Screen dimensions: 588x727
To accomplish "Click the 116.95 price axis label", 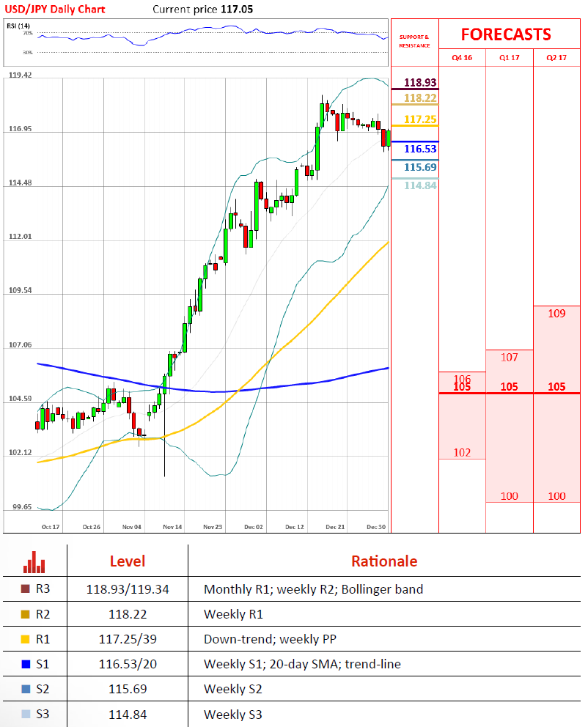I will pos(20,129).
